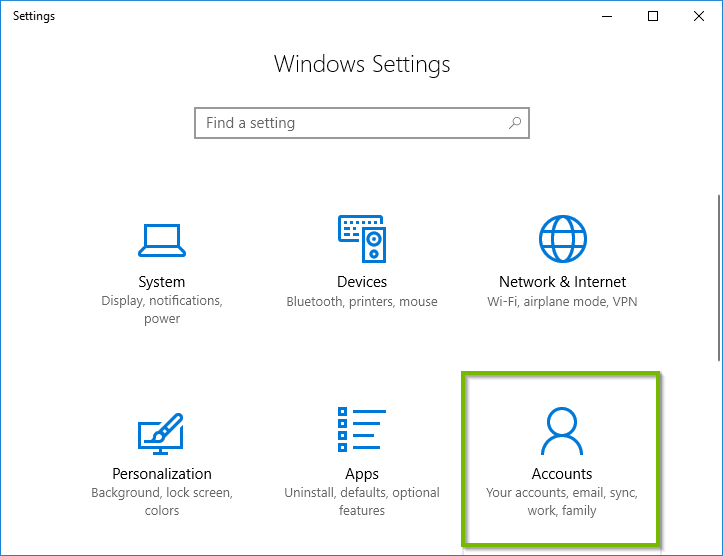Click the Apps list icon
This screenshot has height=556, width=723.
point(361,431)
